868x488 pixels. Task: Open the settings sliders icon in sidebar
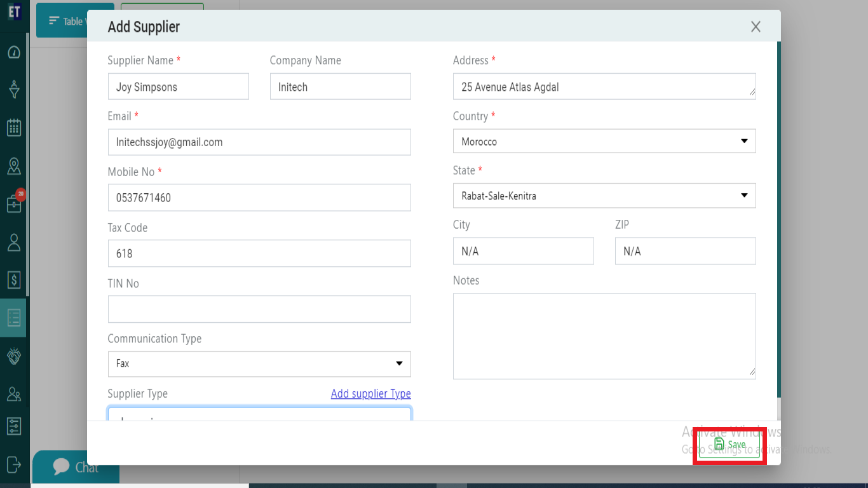(14, 426)
